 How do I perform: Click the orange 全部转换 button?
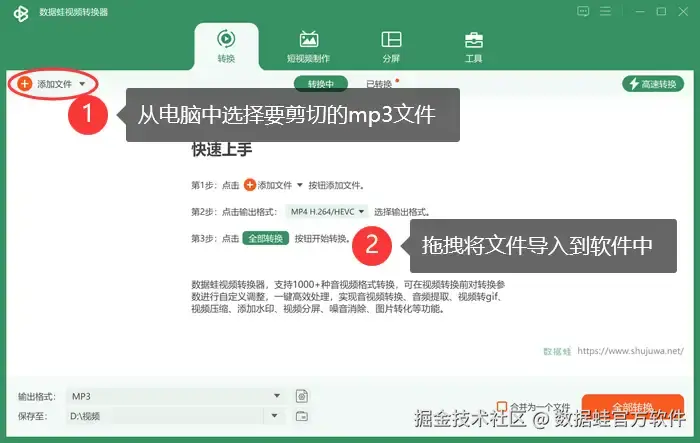(x=633, y=407)
